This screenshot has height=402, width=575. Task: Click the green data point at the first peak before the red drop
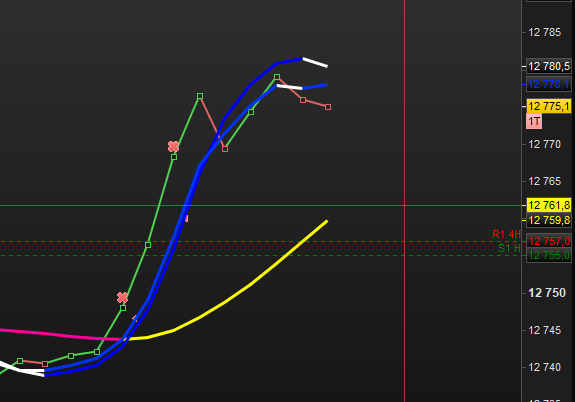click(200, 96)
